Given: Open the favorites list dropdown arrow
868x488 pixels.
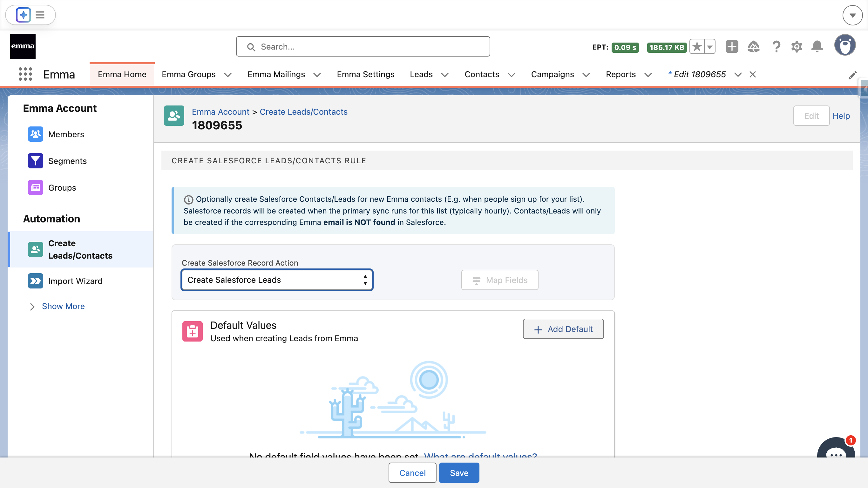Looking at the screenshot, I should point(710,46).
